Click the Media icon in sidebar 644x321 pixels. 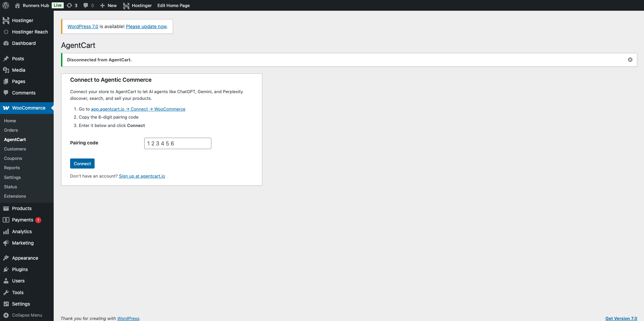pos(6,70)
